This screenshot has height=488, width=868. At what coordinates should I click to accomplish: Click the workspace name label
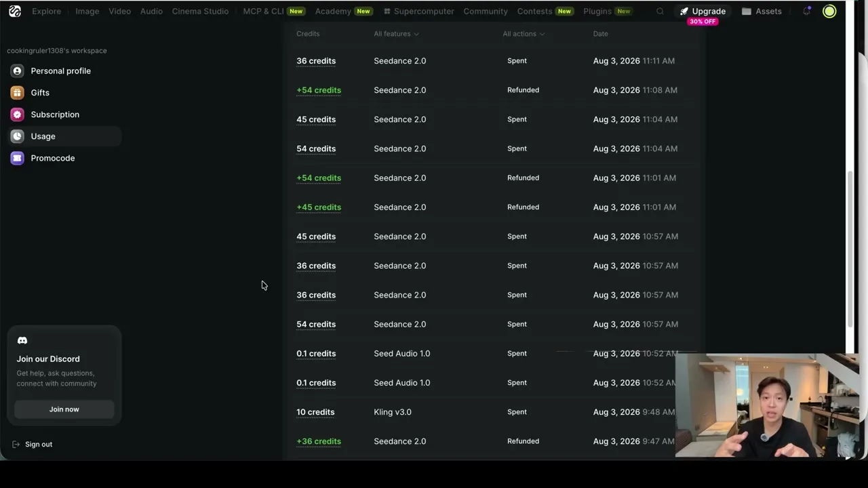[57, 51]
